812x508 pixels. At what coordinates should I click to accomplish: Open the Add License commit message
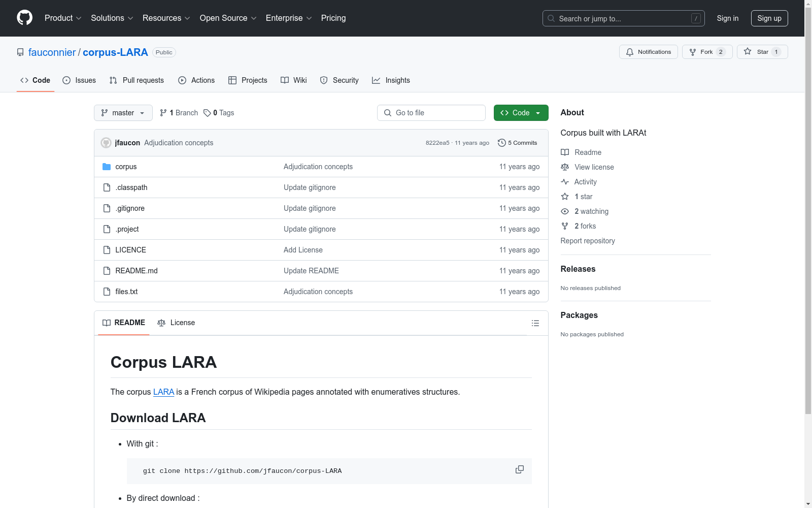tap(303, 250)
